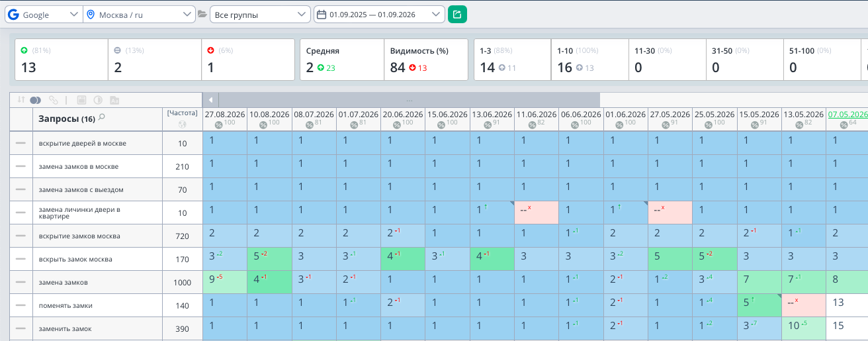This screenshot has width=868, height=341.
Task: Click the position 9 cell for 27.08.2026
Action: pyautogui.click(x=225, y=282)
